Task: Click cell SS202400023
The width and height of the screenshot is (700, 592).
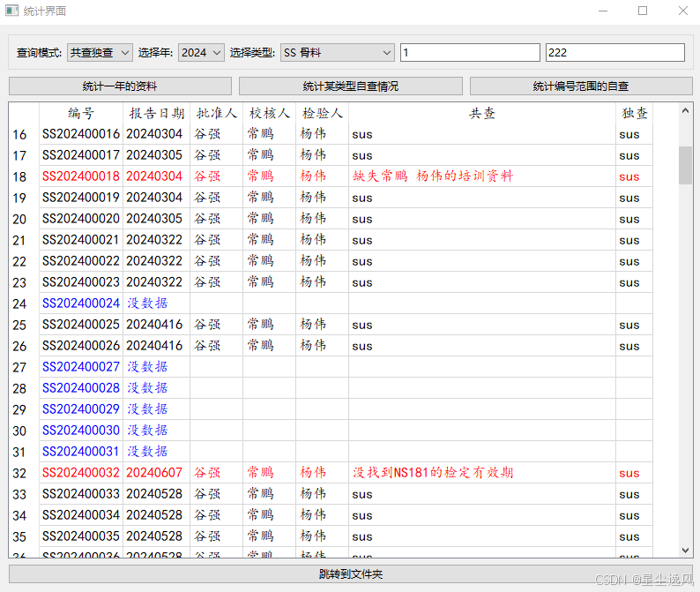Action: (x=81, y=282)
